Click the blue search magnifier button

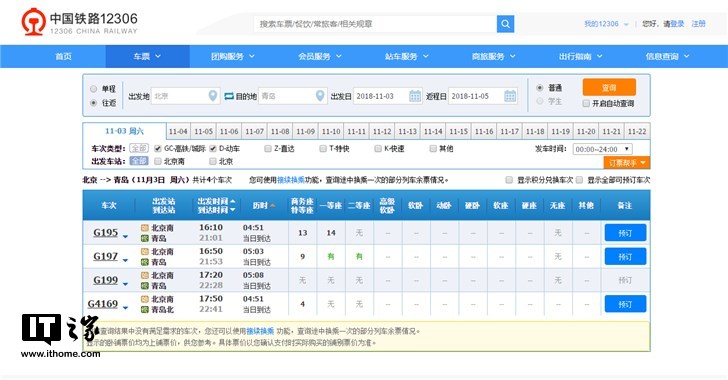point(505,24)
